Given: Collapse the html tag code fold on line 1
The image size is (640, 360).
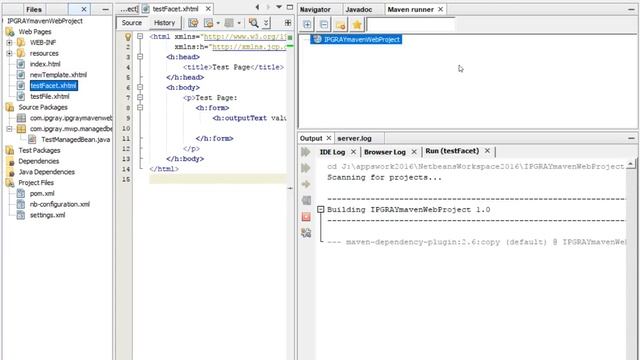Looking at the screenshot, I should pyautogui.click(x=140, y=36).
